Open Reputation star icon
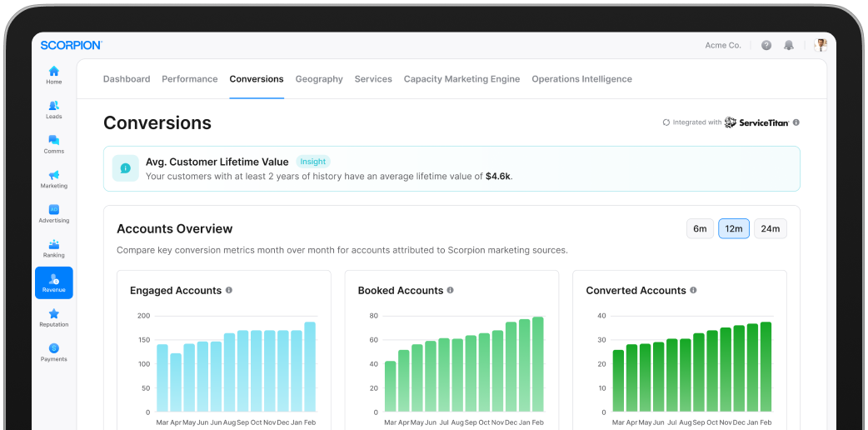Screen dimensions: 868x430 tap(53, 317)
